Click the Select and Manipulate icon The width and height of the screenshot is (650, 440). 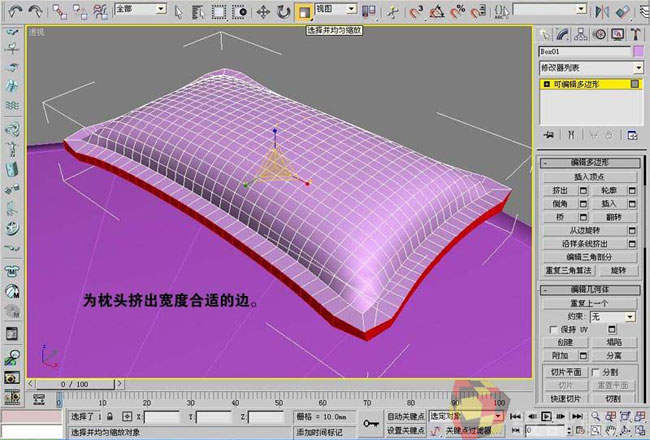click(392, 12)
